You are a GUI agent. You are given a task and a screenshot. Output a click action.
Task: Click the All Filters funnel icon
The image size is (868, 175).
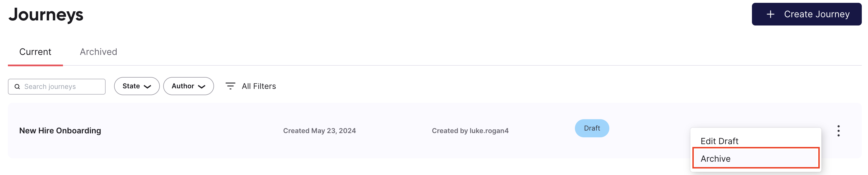(x=230, y=86)
